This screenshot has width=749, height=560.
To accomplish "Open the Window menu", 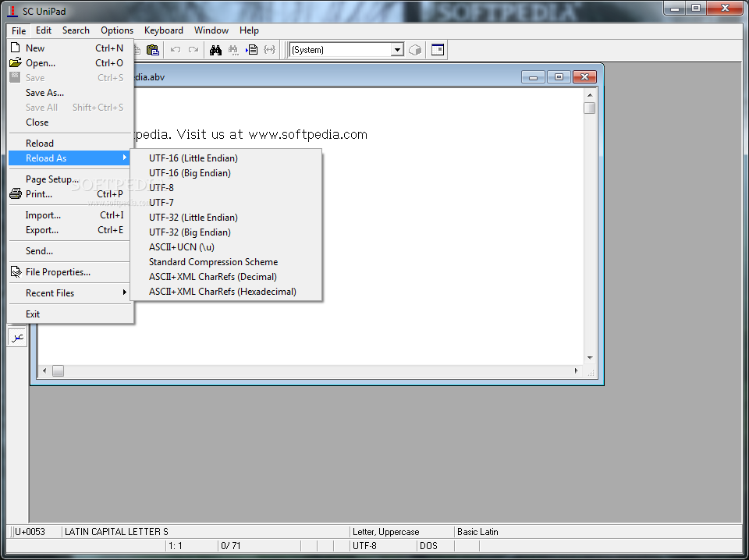I will (211, 30).
